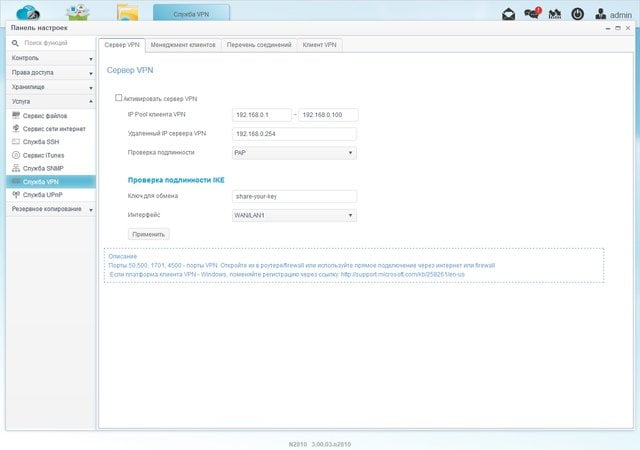The height and width of the screenshot is (450, 640).
Task: Switch to the Клиент VPN tab
Action: (x=320, y=45)
